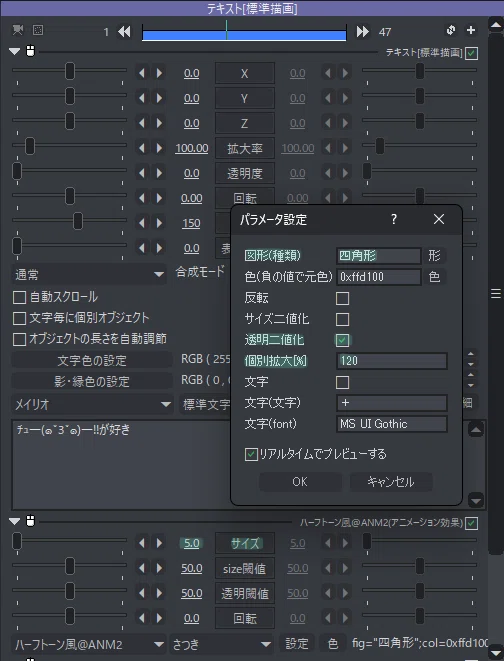The height and width of the screenshot is (661, 504).
Task: Click the 拡大率 parameter button
Action: [245, 148]
